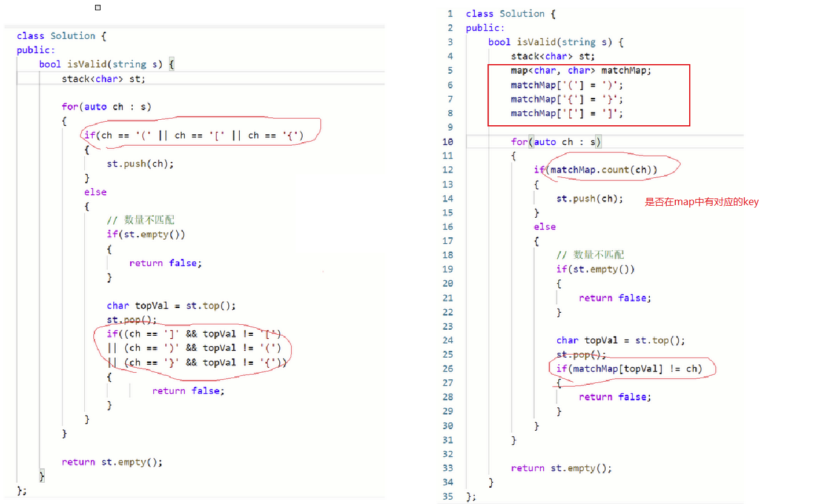Click the if(ch == '(' || ch == '[' ...) line
Viewport: 823px width, 504px height.
coord(194,136)
